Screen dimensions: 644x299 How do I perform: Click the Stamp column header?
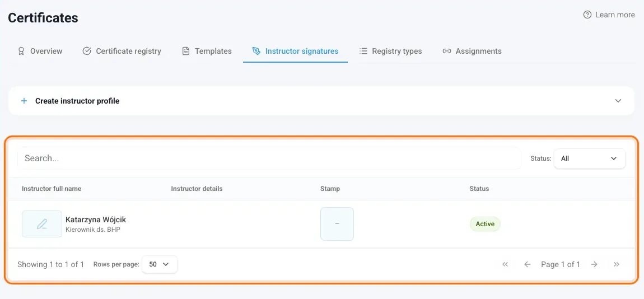pyautogui.click(x=330, y=189)
